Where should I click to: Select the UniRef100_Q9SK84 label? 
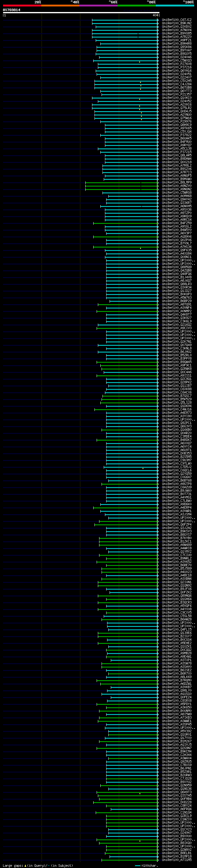pyautogui.click(x=176, y=47)
